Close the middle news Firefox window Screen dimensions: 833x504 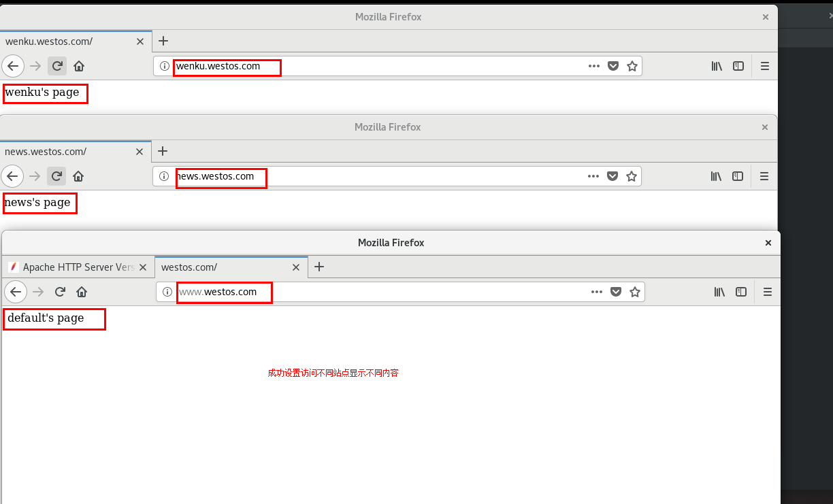765,127
